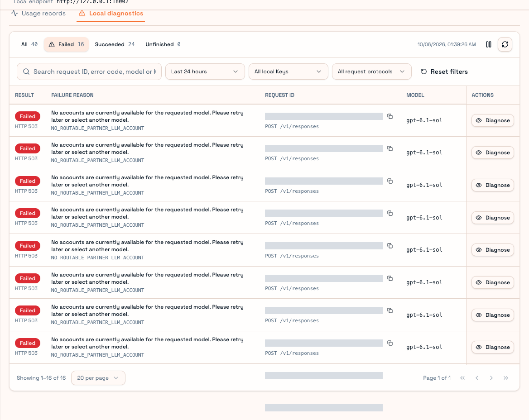Click the activity pulse icon beside Usage records
Screen dimensions: 529x420
14,14
